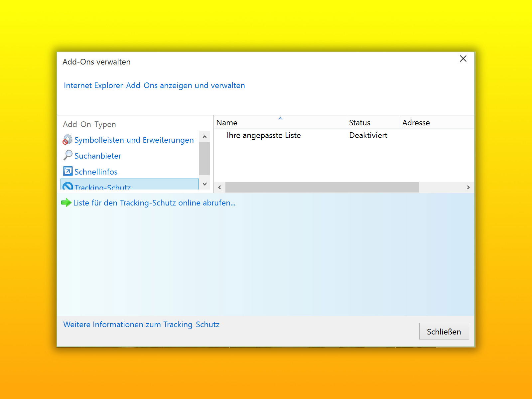This screenshot has height=399, width=532.
Task: Sort list by Name column header
Action: point(280,122)
